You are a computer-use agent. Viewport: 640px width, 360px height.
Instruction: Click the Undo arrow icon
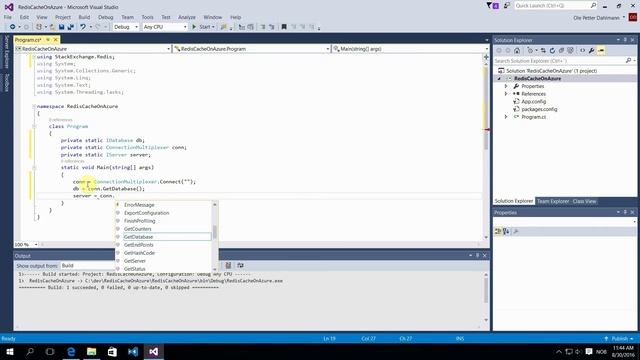pos(83,27)
